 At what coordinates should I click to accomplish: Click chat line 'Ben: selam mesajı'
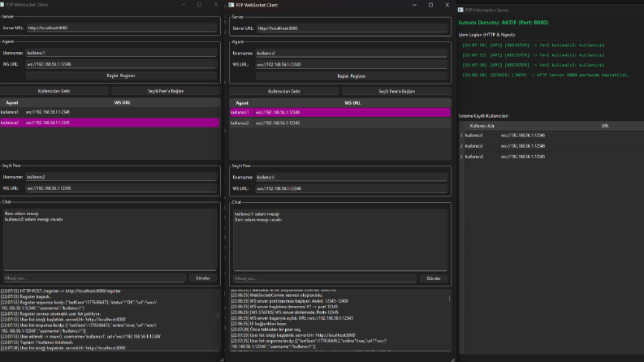pos(21,213)
